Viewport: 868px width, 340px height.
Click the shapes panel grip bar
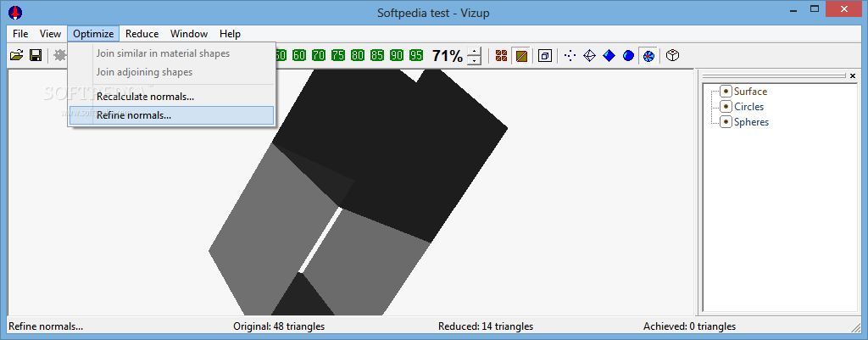(x=774, y=75)
